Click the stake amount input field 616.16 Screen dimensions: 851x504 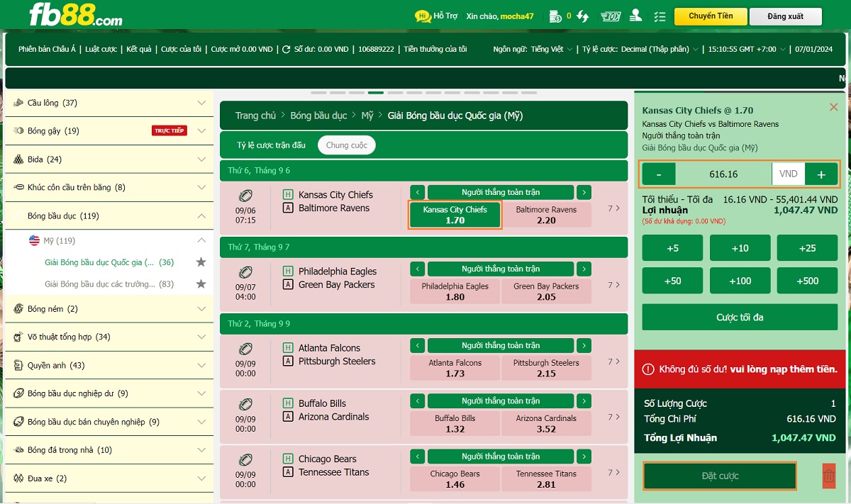pos(723,174)
